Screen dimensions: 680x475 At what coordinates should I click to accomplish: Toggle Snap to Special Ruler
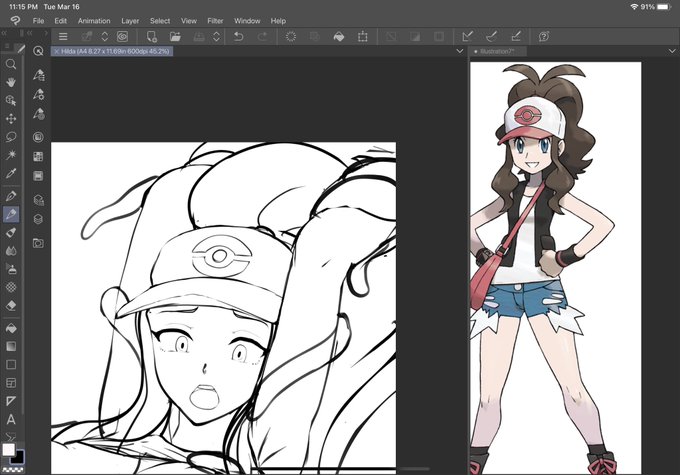492,37
